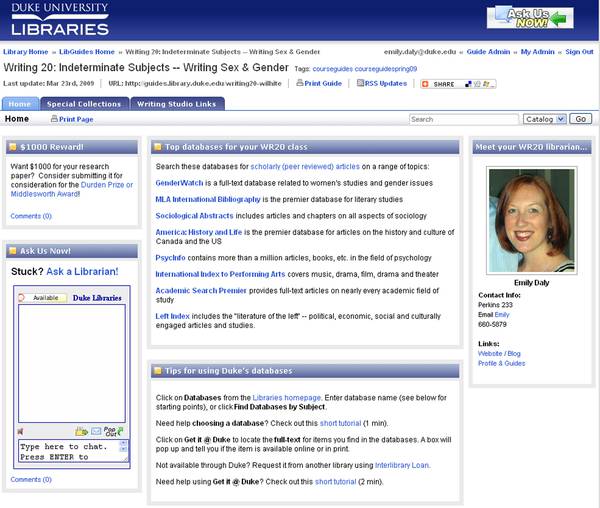Expand the My Admin menu
600x508 pixels.
(538, 51)
